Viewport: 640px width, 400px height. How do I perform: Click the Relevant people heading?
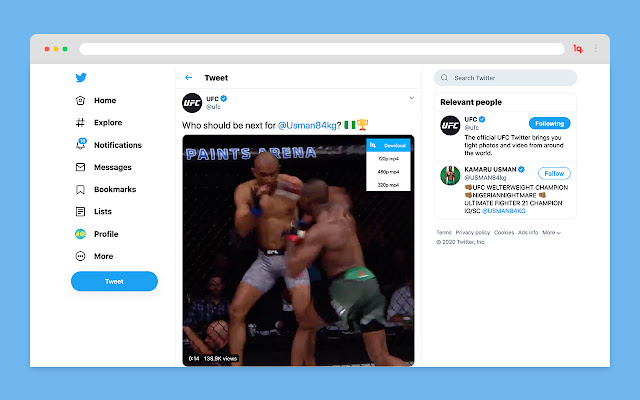pyautogui.click(x=471, y=102)
